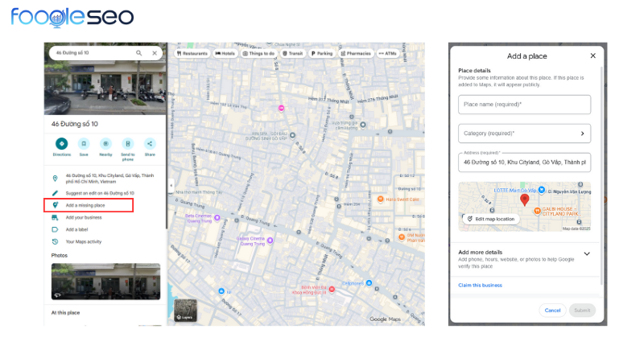Click the Cancel button

click(552, 311)
